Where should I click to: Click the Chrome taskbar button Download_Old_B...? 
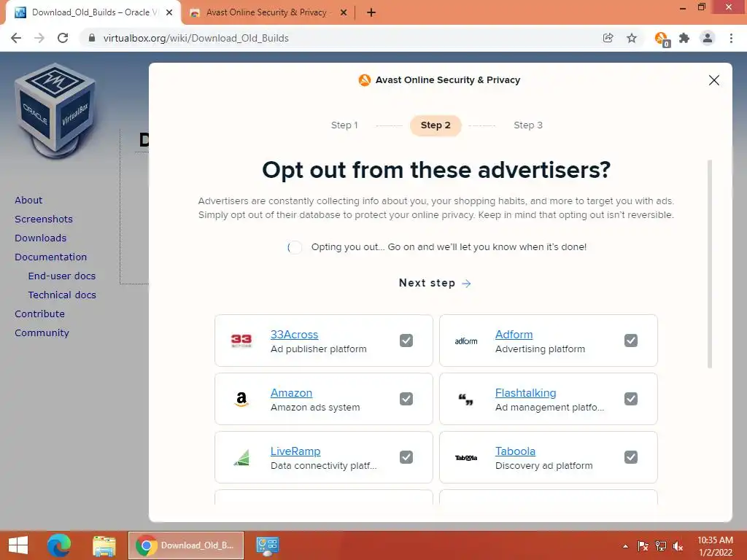tap(186, 545)
